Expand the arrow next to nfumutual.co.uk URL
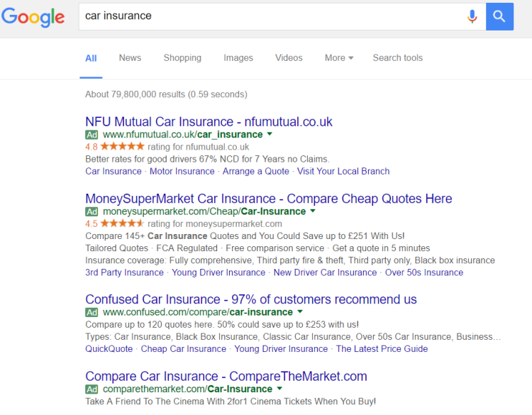Viewport: 532px width, 415px height. point(270,134)
